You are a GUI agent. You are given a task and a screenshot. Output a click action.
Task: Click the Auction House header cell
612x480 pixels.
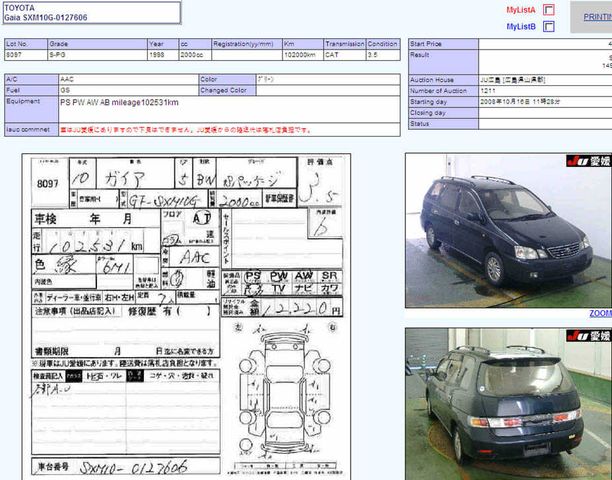point(443,80)
